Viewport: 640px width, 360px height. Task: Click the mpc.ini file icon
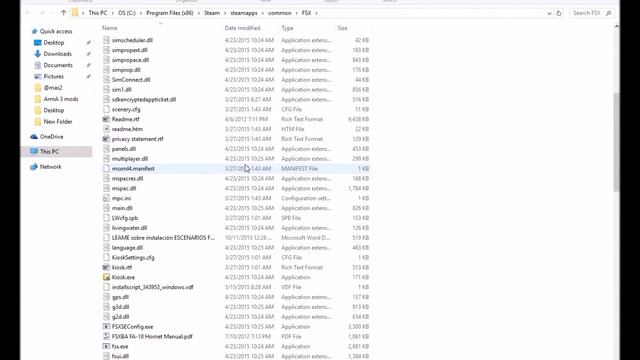106,198
